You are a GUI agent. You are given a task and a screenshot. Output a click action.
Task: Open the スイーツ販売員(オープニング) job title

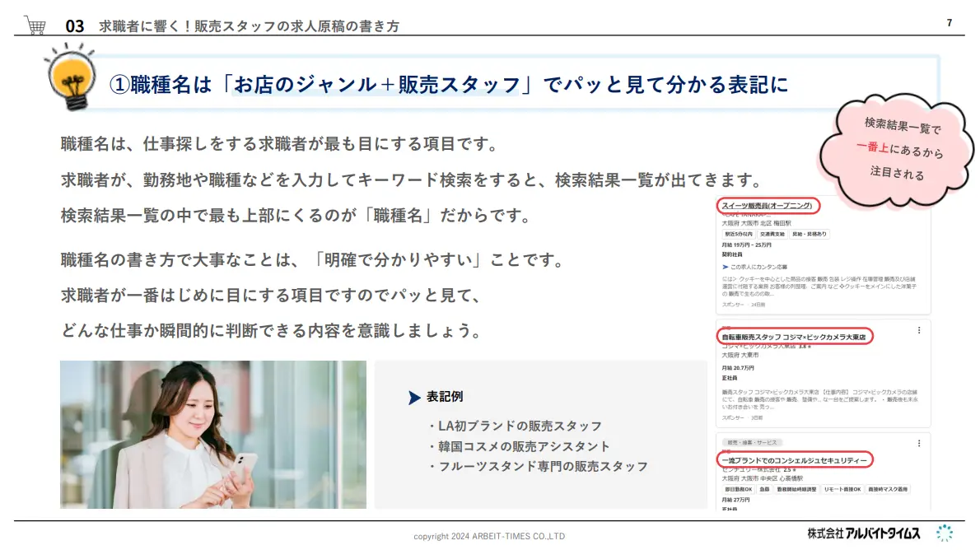click(768, 205)
